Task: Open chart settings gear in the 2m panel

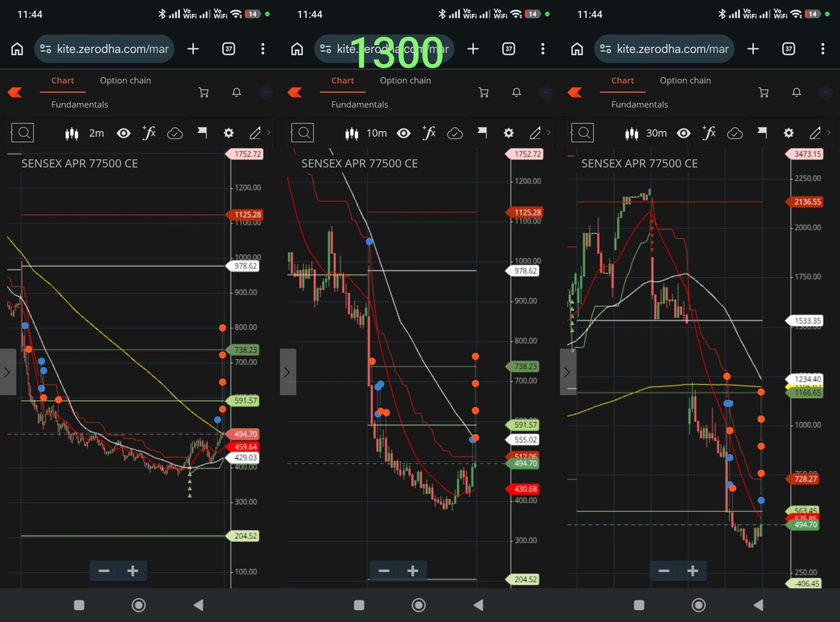Action: click(x=228, y=133)
